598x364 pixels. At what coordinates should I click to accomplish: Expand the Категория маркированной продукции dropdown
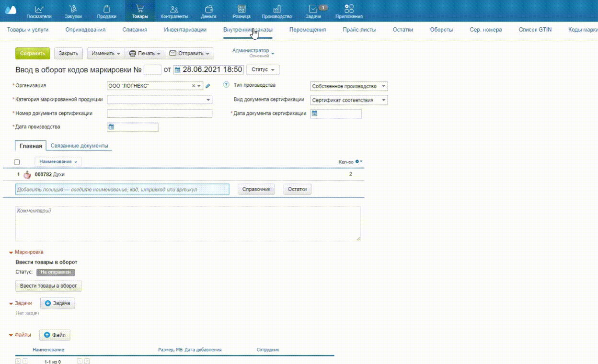tap(208, 100)
